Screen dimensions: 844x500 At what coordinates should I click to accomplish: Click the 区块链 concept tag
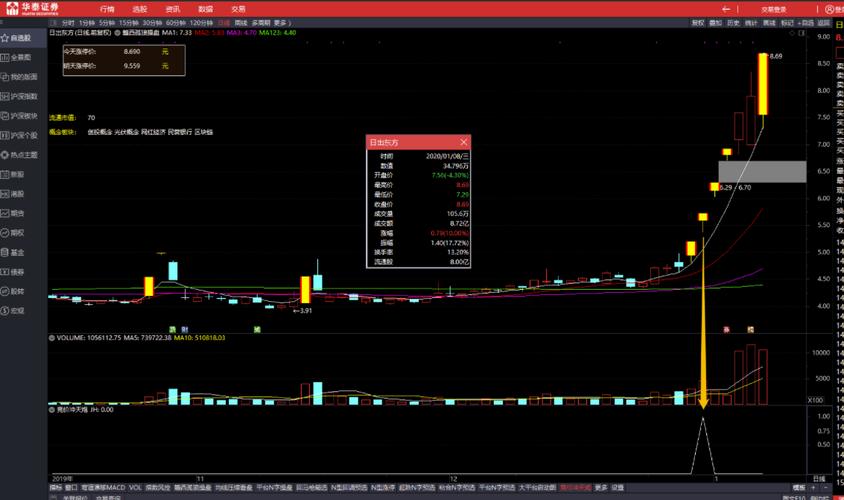[x=203, y=132]
